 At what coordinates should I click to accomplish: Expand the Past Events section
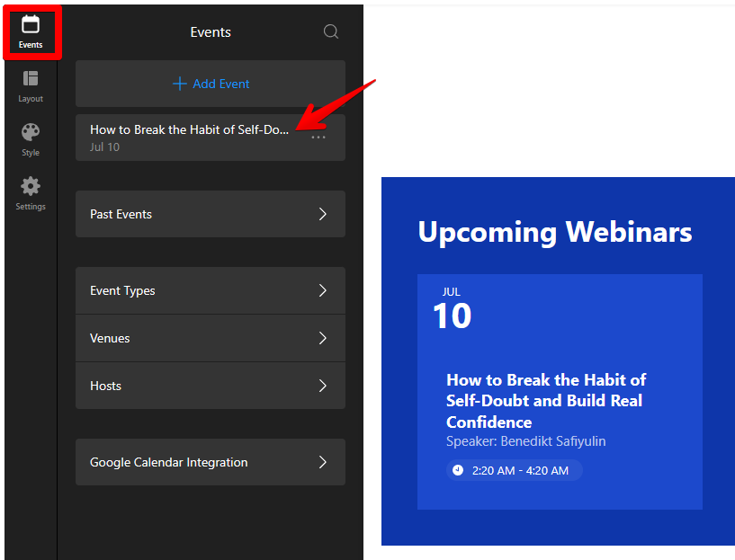pyautogui.click(x=211, y=214)
